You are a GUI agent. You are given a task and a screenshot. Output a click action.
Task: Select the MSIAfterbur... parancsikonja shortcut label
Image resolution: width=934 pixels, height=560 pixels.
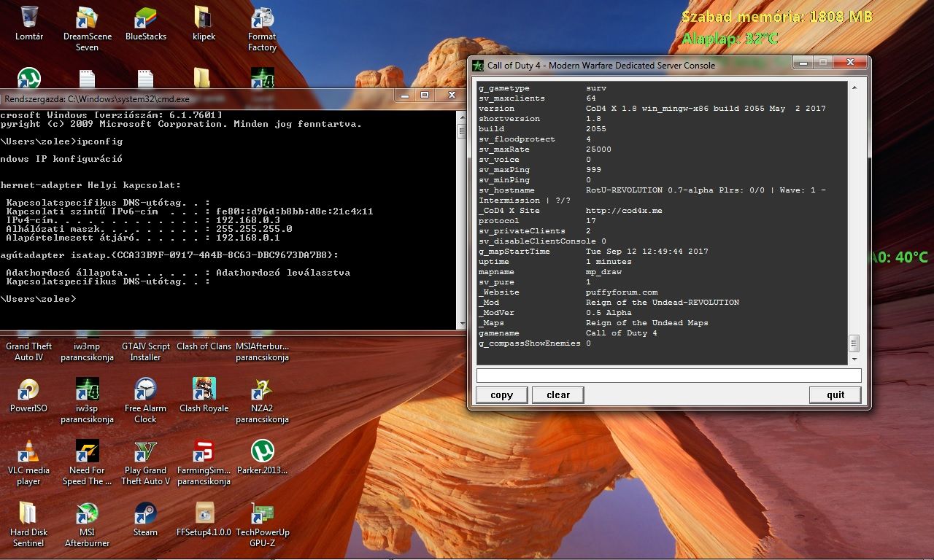pos(262,352)
